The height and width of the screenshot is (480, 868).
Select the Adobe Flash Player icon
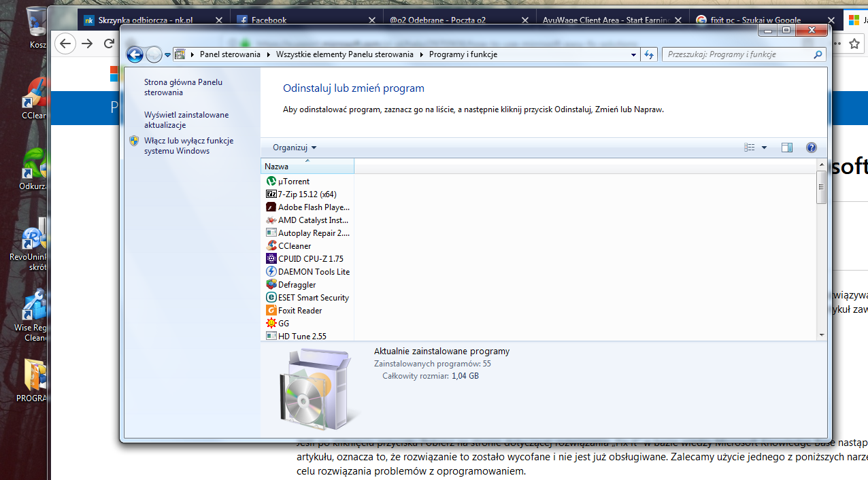pyautogui.click(x=271, y=207)
